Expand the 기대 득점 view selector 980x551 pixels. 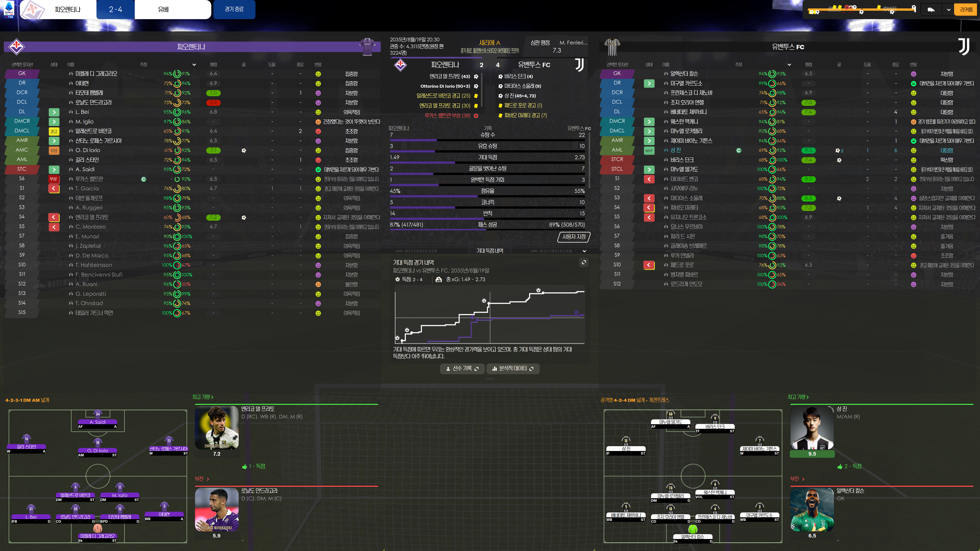pos(584,251)
